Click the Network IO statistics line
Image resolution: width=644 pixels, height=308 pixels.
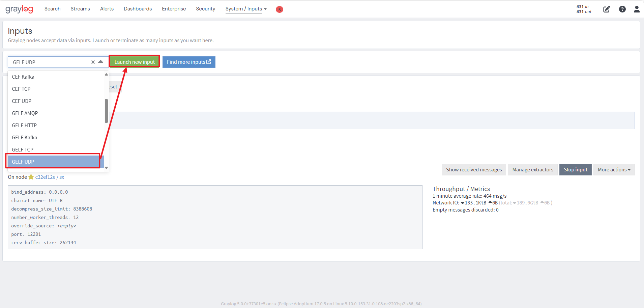pyautogui.click(x=492, y=203)
